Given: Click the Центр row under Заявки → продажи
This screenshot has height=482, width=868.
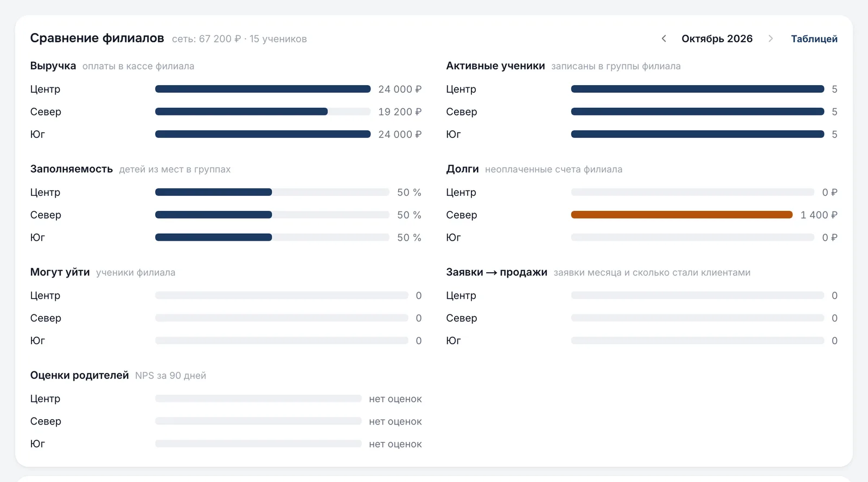Looking at the screenshot, I should 642,295.
